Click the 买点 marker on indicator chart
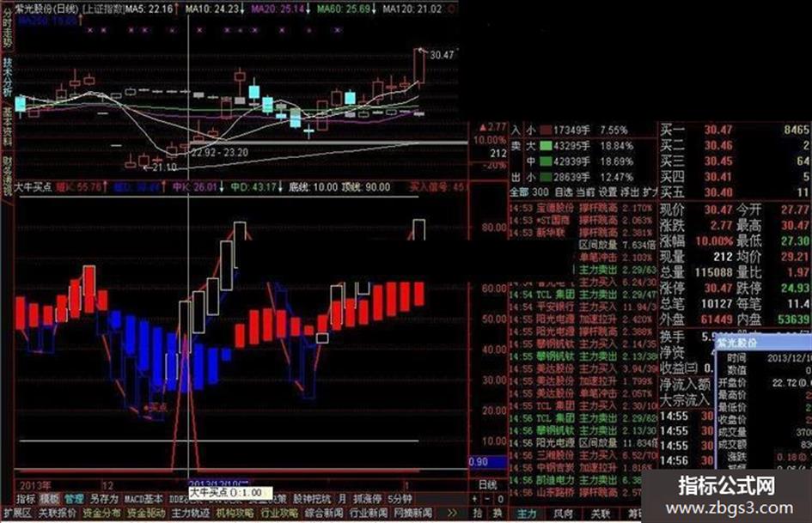This screenshot has width=812, height=523. point(157,408)
